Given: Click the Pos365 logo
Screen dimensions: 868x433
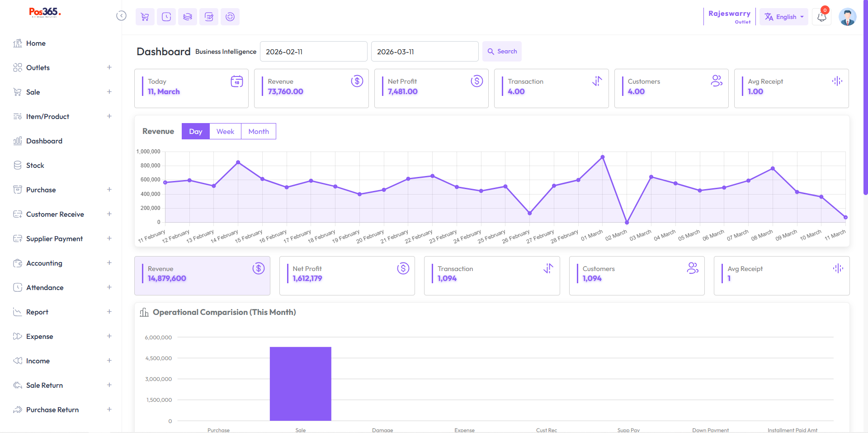Looking at the screenshot, I should point(45,12).
